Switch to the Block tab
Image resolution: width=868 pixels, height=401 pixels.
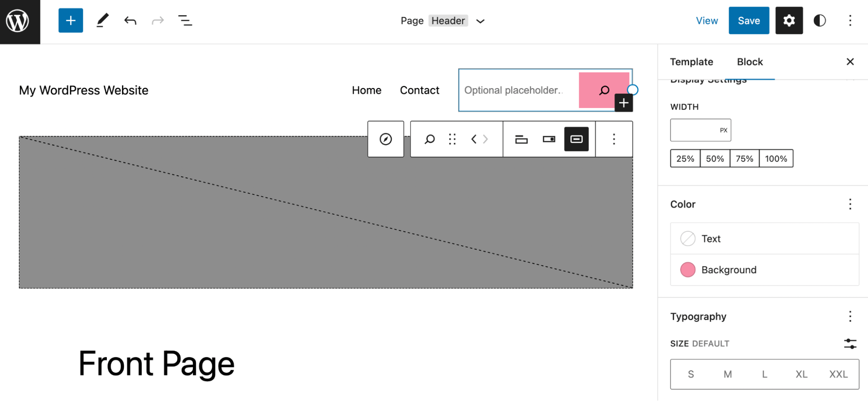pyautogui.click(x=750, y=62)
